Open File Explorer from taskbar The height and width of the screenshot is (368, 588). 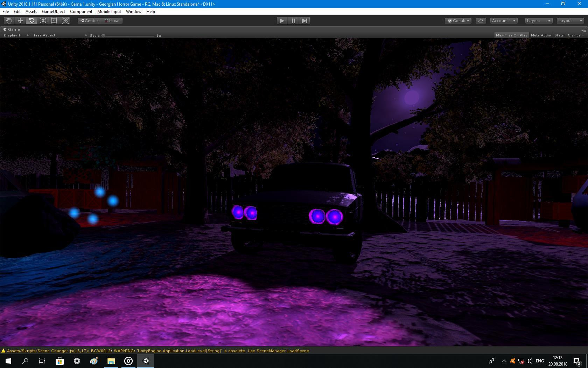(111, 361)
